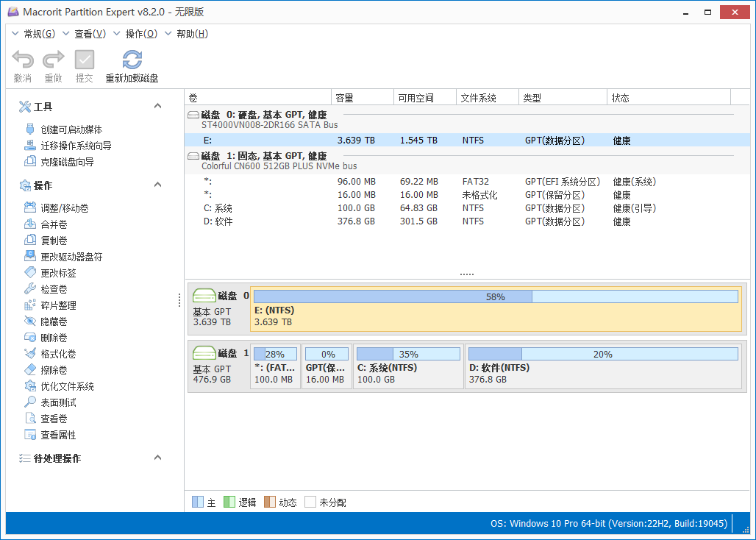Collapse the 工具 (Tools) section
The height and width of the screenshot is (540, 756).
tap(157, 105)
